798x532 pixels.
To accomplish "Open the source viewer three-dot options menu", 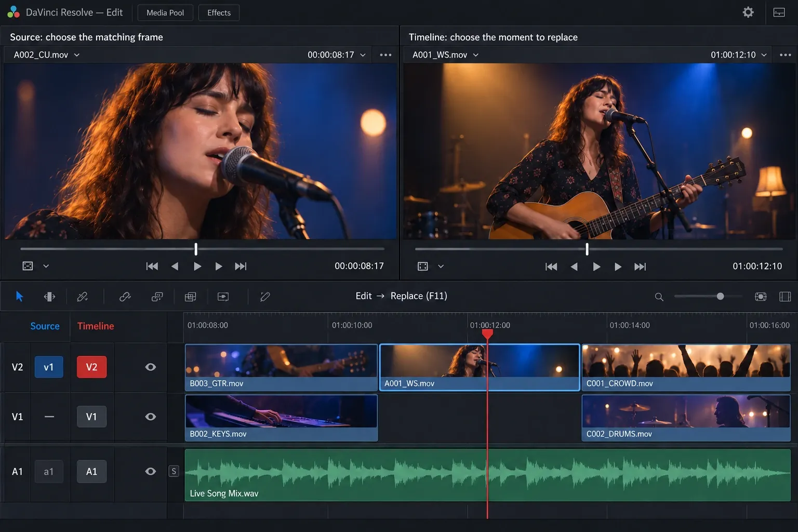I will (x=385, y=55).
